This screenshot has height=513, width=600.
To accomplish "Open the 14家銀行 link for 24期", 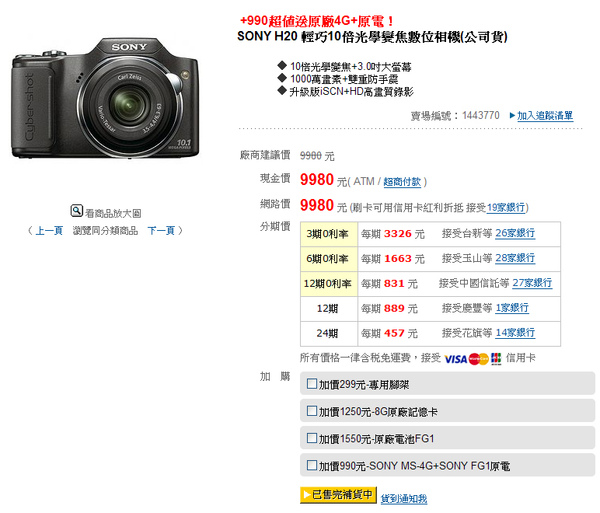I will click(515, 333).
